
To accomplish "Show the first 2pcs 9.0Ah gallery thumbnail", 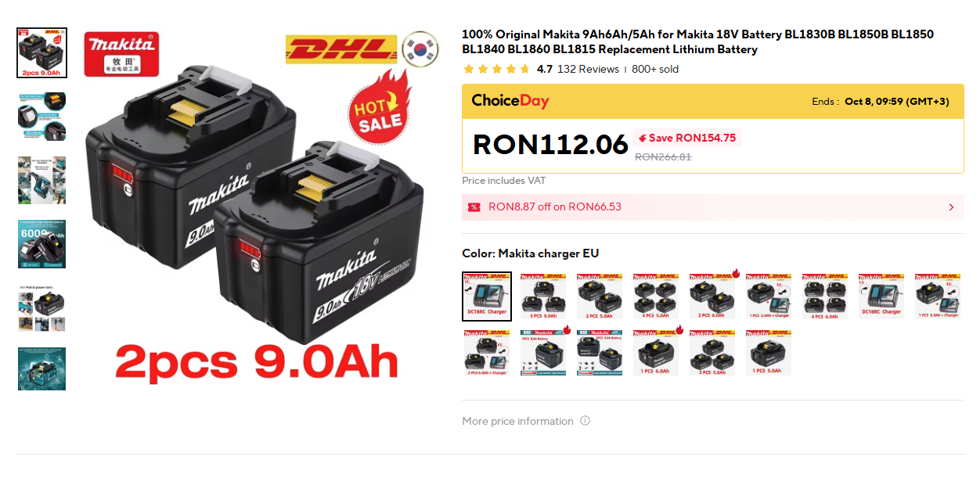I will [x=42, y=53].
